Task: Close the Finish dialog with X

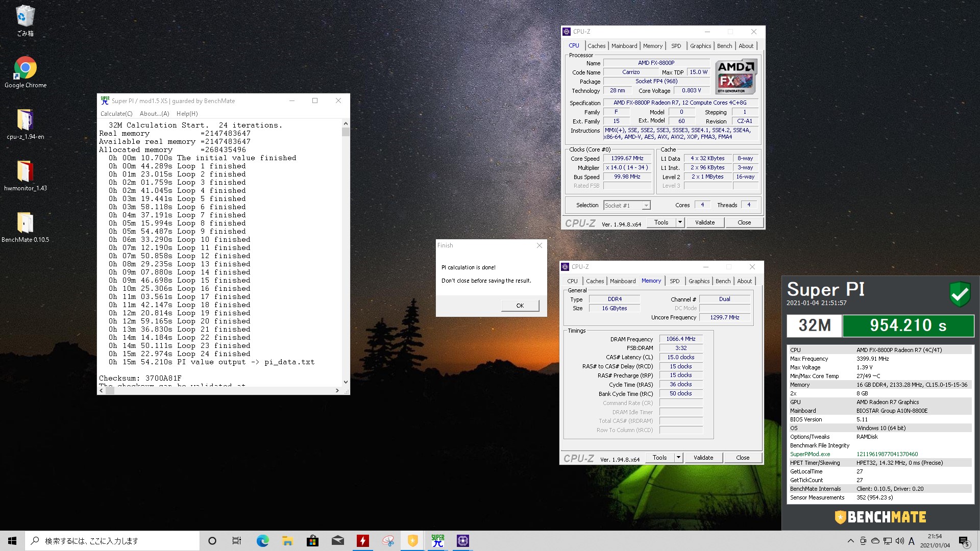Action: [x=539, y=245]
